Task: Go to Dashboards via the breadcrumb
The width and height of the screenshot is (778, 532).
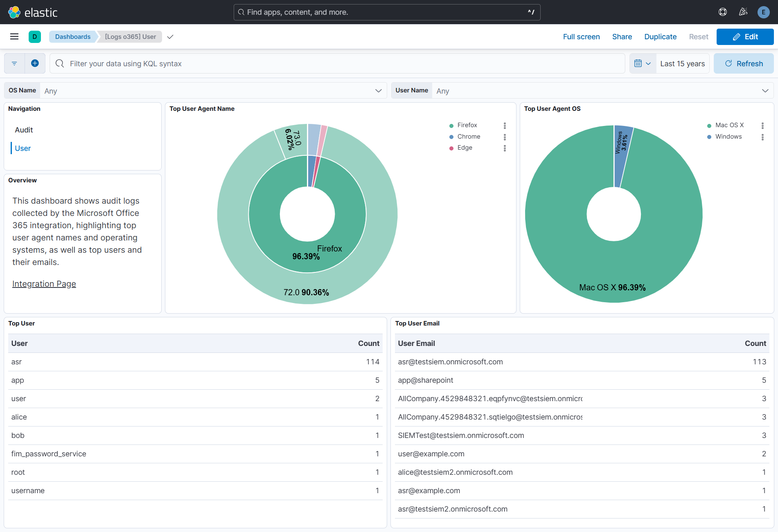Action: (x=72, y=36)
